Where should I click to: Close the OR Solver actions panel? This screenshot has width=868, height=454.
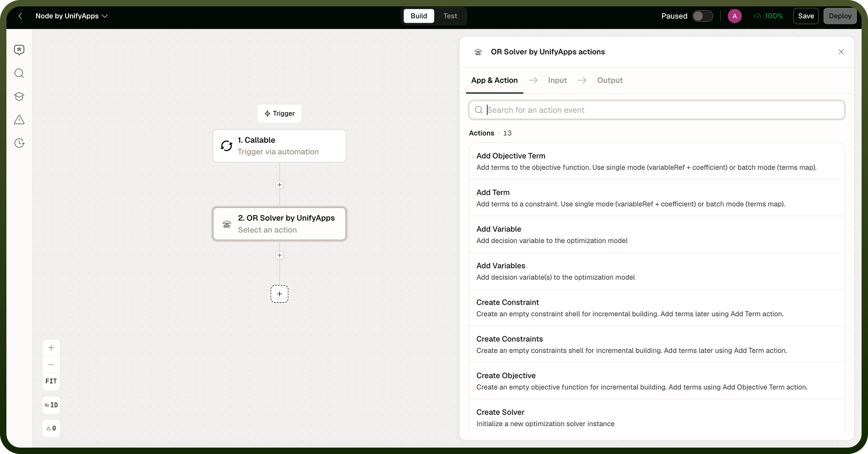pos(841,52)
